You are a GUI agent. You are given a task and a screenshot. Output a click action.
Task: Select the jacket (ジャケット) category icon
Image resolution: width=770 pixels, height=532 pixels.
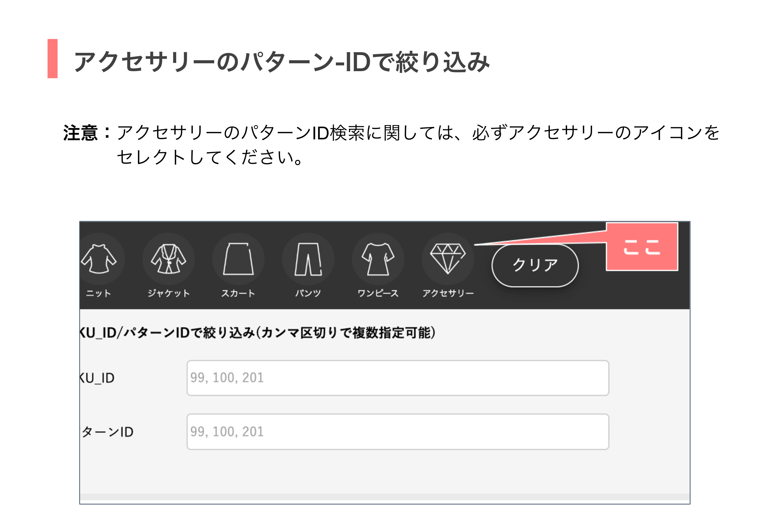[168, 259]
